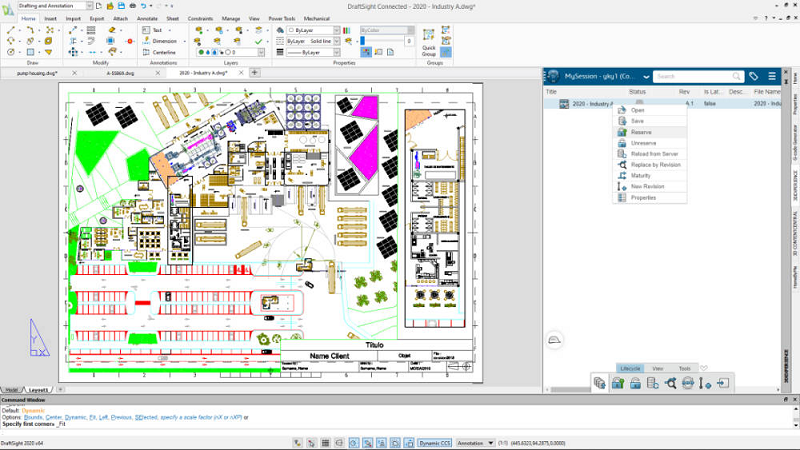Open the Drafting and Annotation workspace dropdown
The image size is (800, 450).
(88, 6)
